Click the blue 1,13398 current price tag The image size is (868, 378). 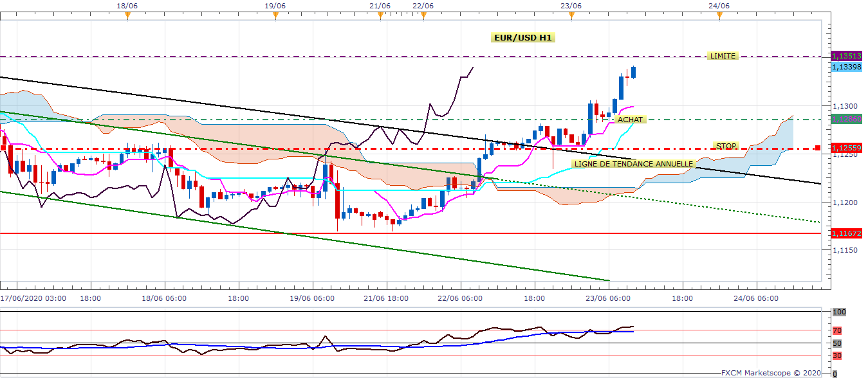point(847,66)
